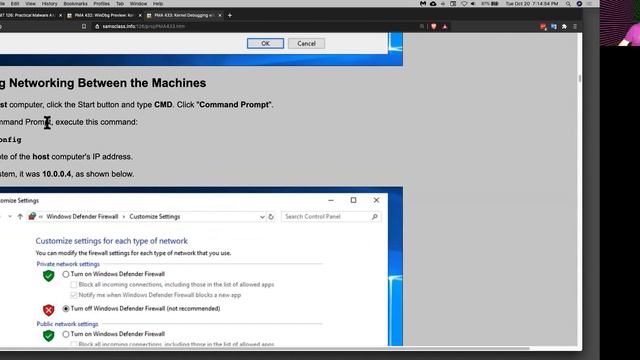Close the WinDbg Preview tab
The height and width of the screenshot is (360, 640).
point(140,15)
